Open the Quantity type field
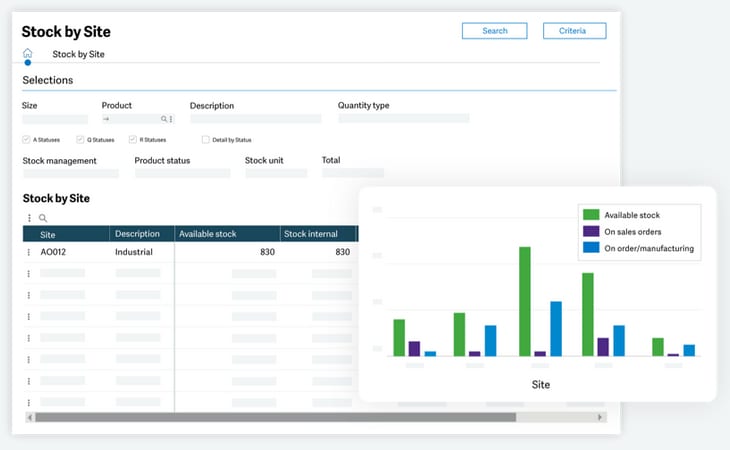Screen dimensions: 730x450 pos(404,118)
